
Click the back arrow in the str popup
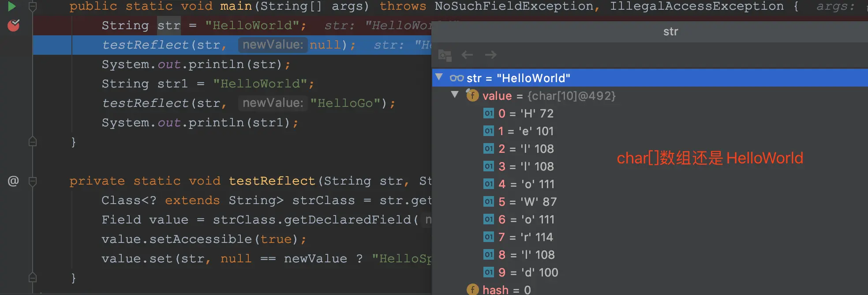467,55
